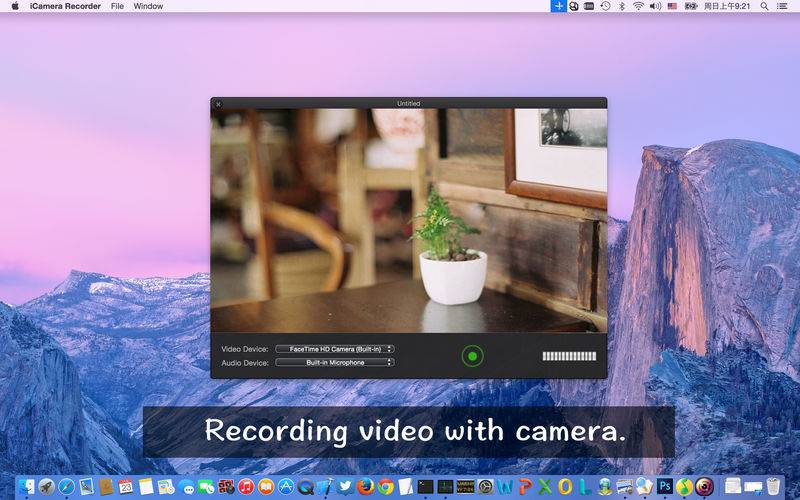Image resolution: width=800 pixels, height=500 pixels.
Task: Open the Trash in the Dock
Action: 772,487
